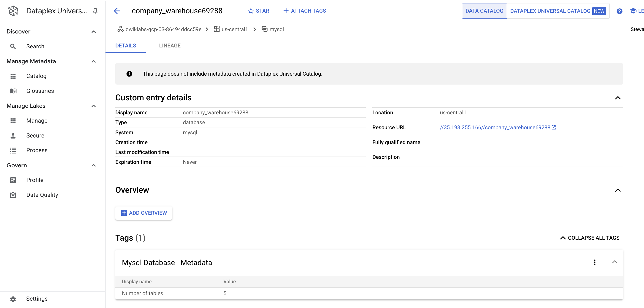Click the help question mark icon
Image resolution: width=644 pixels, height=308 pixels.
pyautogui.click(x=619, y=11)
